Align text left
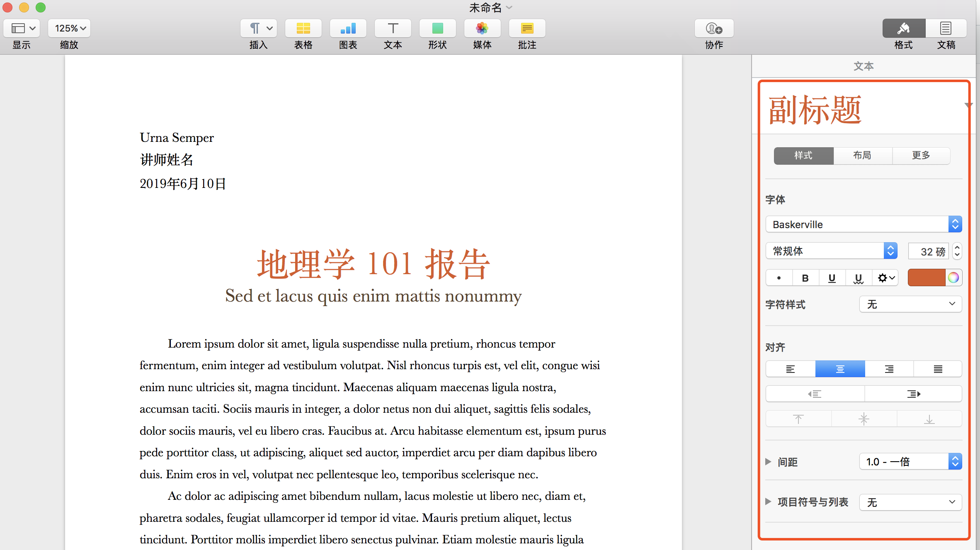 (x=791, y=369)
